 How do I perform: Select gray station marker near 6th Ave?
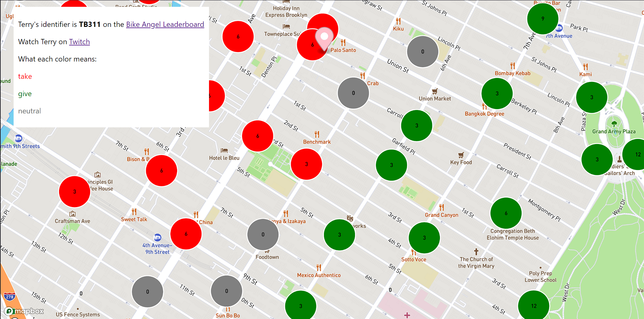(423, 52)
